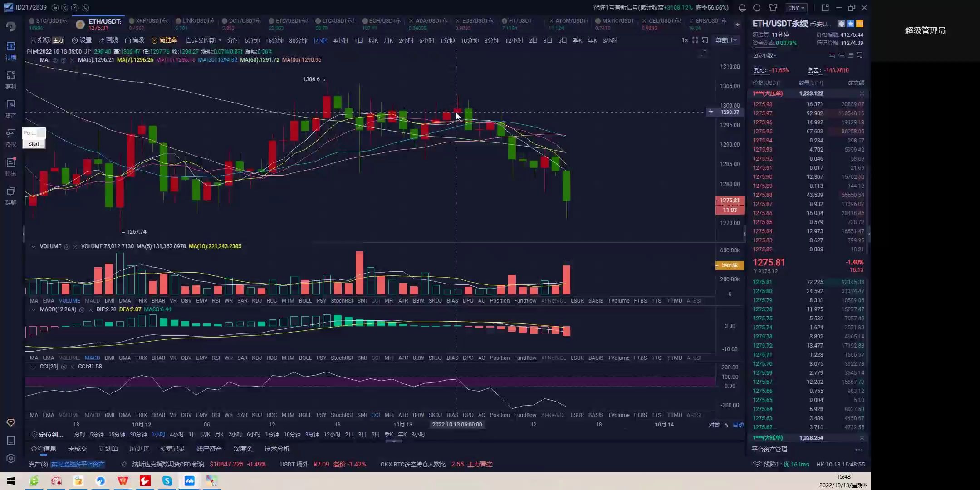Collapse the MACD indicator panel chevron
This screenshot has height=490, width=980.
(x=33, y=309)
